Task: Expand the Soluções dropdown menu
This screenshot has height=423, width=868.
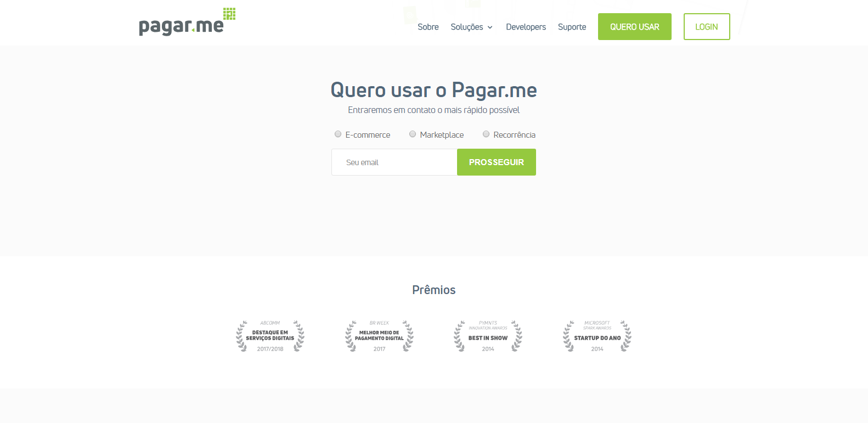Action: pyautogui.click(x=472, y=27)
